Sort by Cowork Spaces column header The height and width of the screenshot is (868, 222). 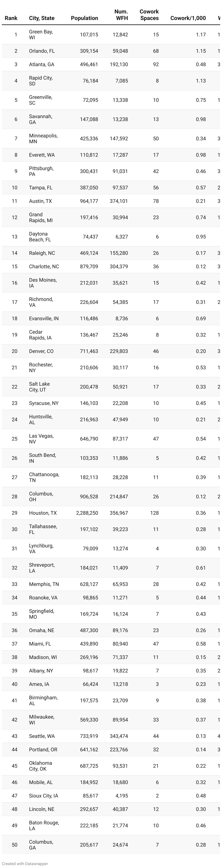click(149, 15)
